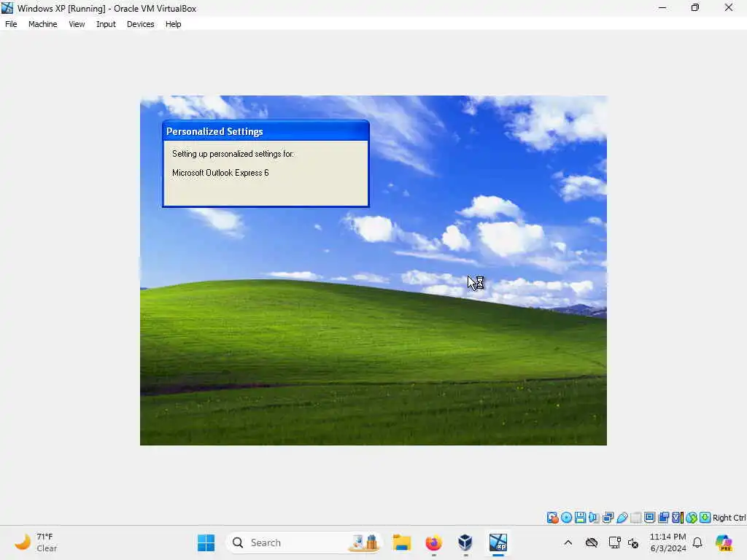The height and width of the screenshot is (560, 747).
Task: Click the cloud sync tray icon
Action: click(591, 542)
